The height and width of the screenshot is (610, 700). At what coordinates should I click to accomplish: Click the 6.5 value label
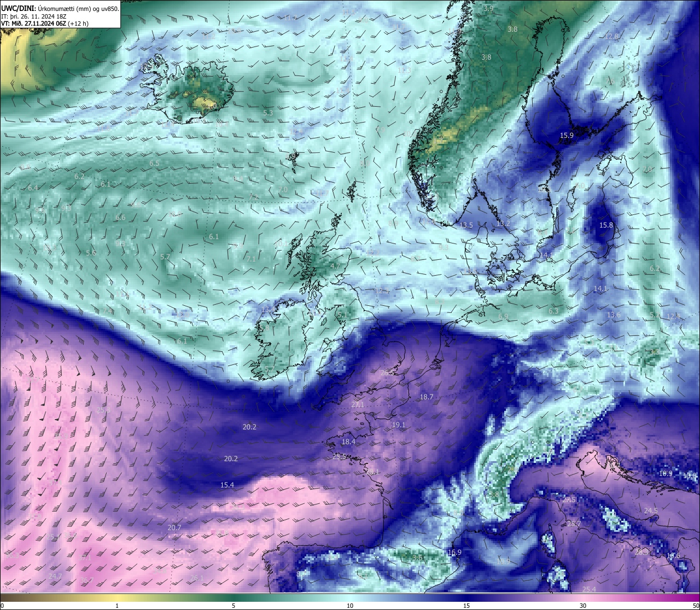click(154, 163)
